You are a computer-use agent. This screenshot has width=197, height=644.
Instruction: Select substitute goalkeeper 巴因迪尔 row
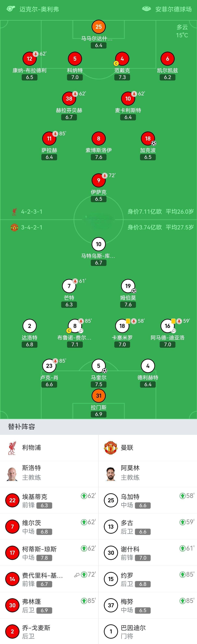tap(148, 631)
